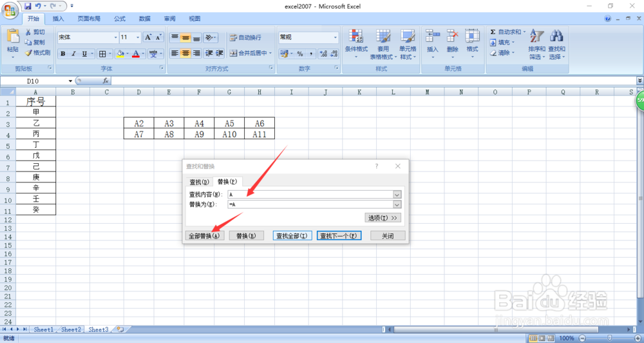Screen dimensions: 644x343
Task: Click the Find what input field
Action: 310,195
